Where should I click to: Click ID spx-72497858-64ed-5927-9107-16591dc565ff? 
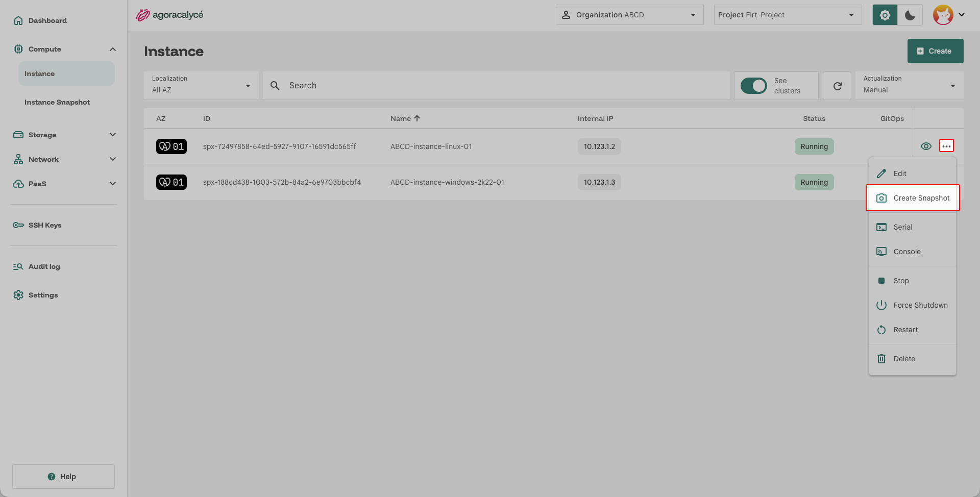point(279,146)
